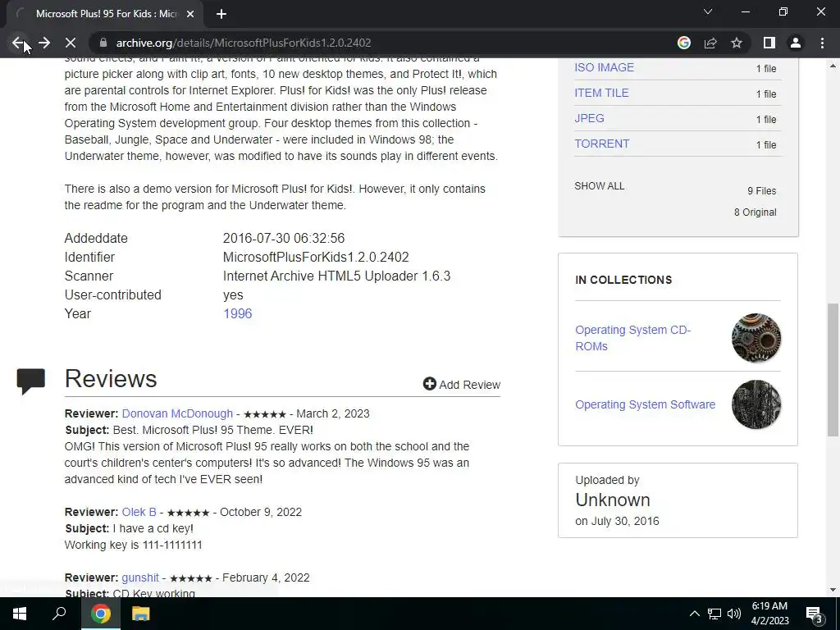Screen dimensions: 840x630
Task: Click the Identifier value MicrosoftPlusForKids1.2.0.2402
Action: pyautogui.click(x=316, y=257)
